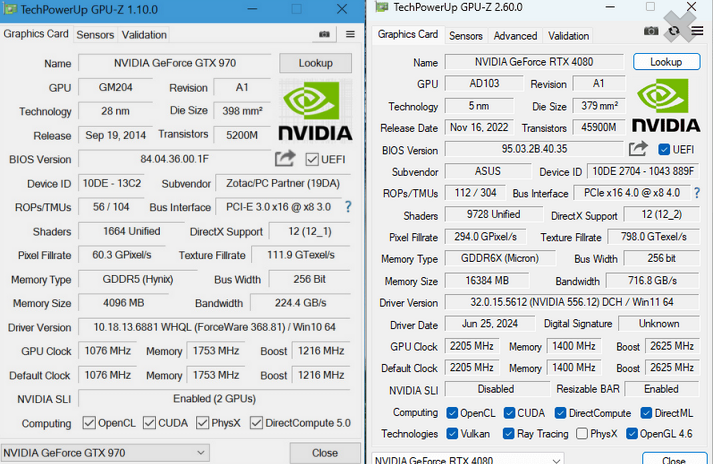Image resolution: width=713 pixels, height=464 pixels.
Task: Click Lookup button for RTX 4080
Action: pyautogui.click(x=666, y=62)
